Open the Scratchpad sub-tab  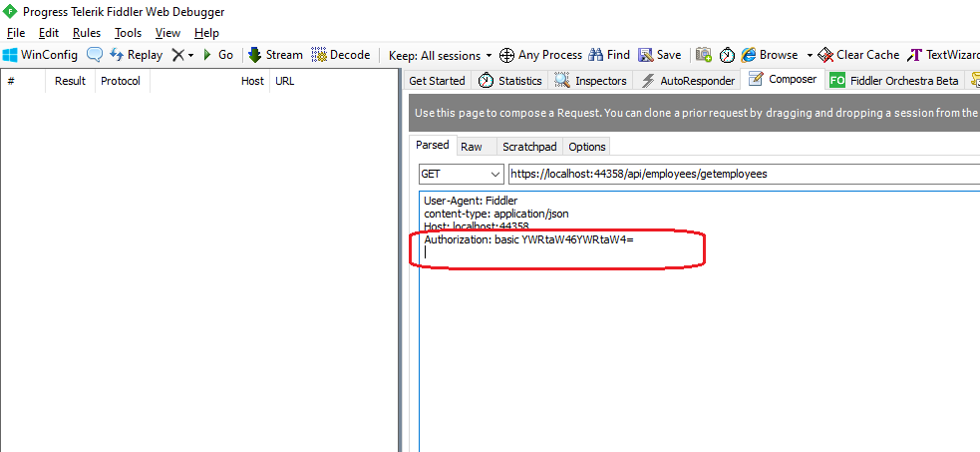(x=529, y=147)
